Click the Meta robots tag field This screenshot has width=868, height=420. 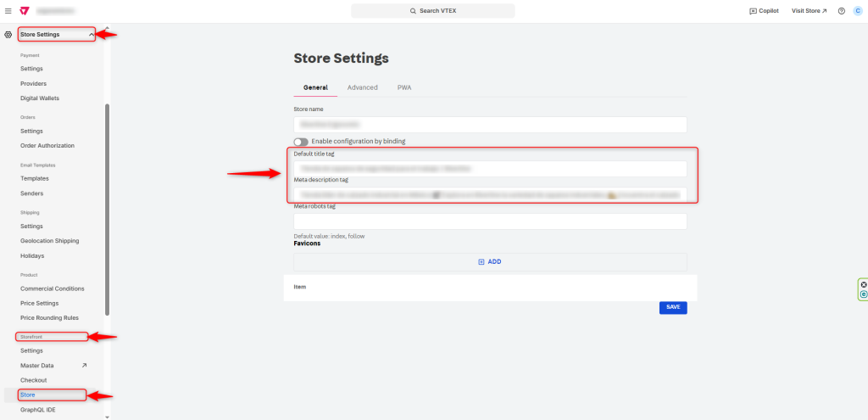490,221
